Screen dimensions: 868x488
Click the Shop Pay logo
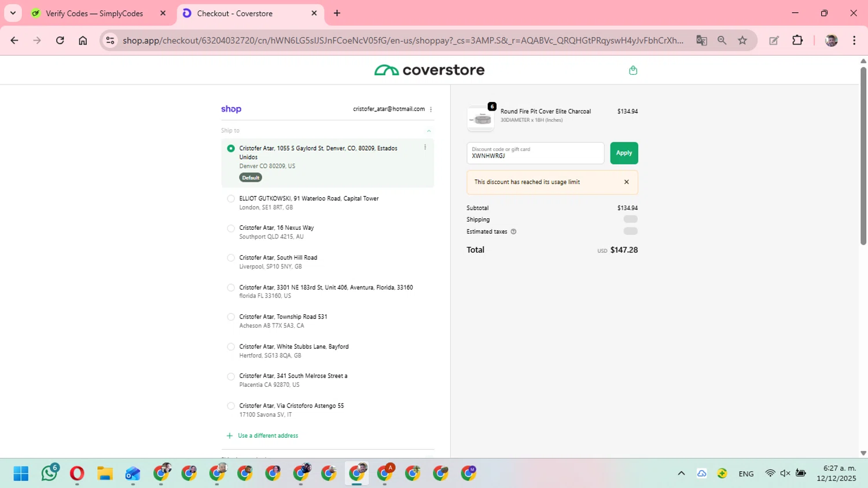click(231, 109)
